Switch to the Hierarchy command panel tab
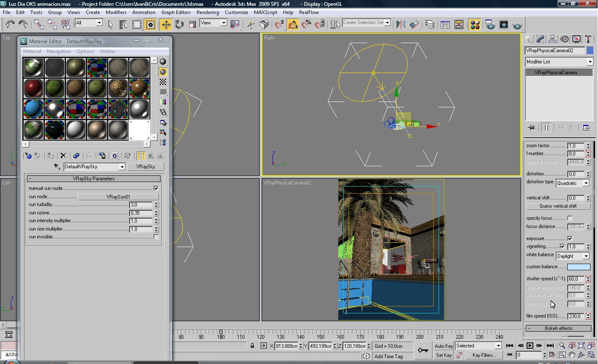Screen dimensions: 598x364 click(552, 39)
